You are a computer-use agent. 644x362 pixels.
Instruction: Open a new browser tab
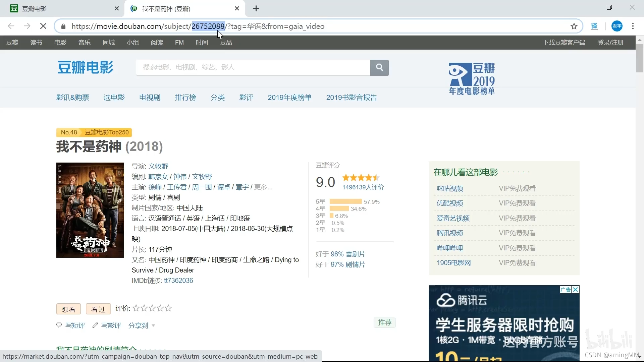256,8
